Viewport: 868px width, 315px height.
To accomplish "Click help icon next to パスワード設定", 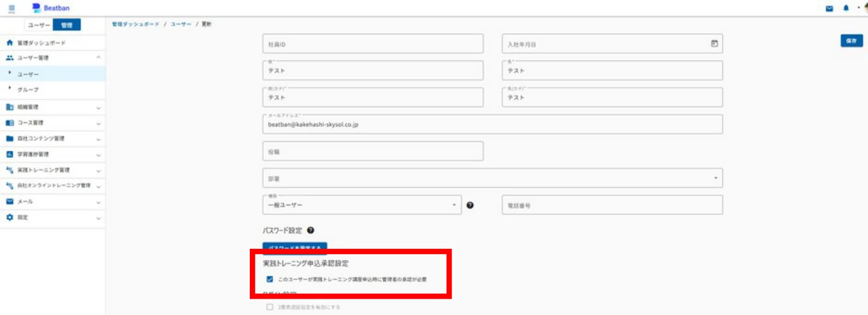I will click(x=311, y=230).
